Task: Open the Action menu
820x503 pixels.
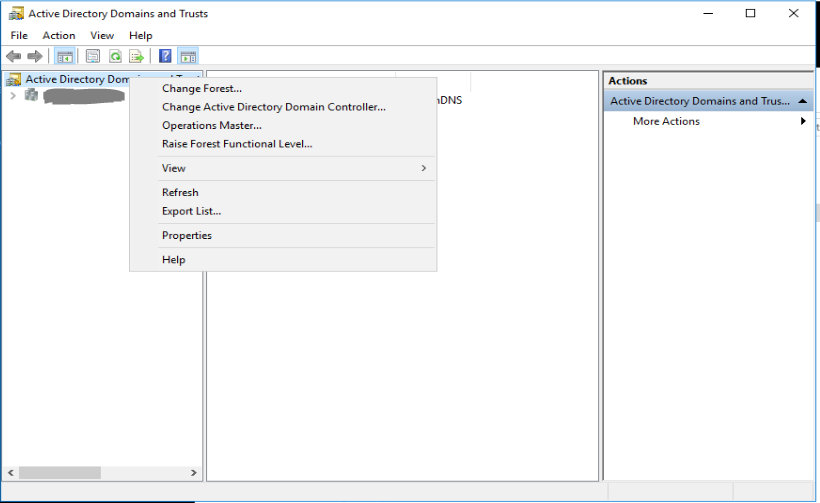Action: (x=59, y=36)
